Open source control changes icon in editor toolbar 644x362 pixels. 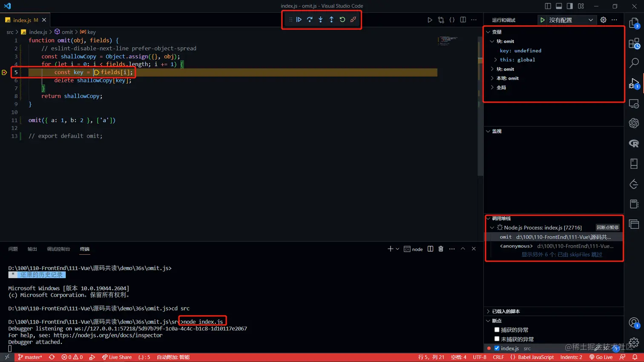pos(441,20)
